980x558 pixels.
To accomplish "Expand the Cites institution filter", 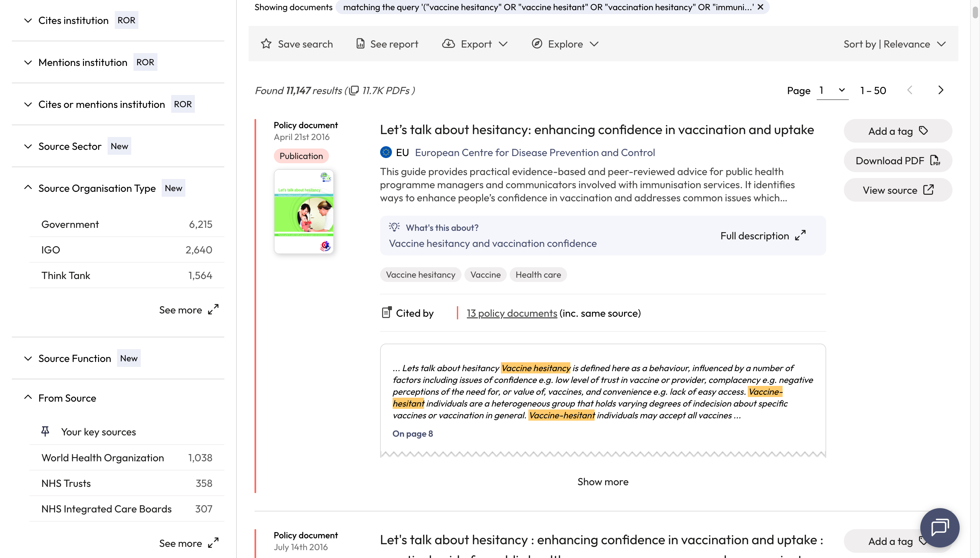I will (28, 20).
